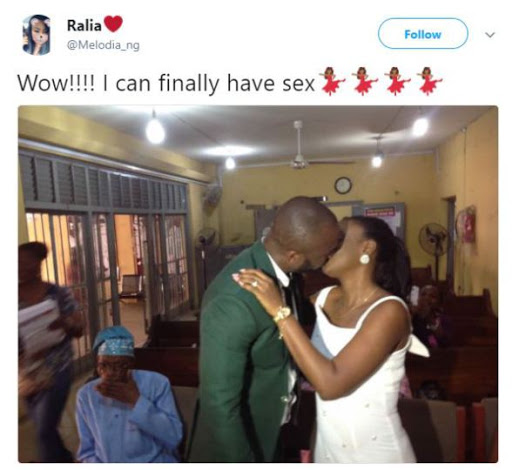
Task: Expand the tweet options chevron
Action: [490, 35]
